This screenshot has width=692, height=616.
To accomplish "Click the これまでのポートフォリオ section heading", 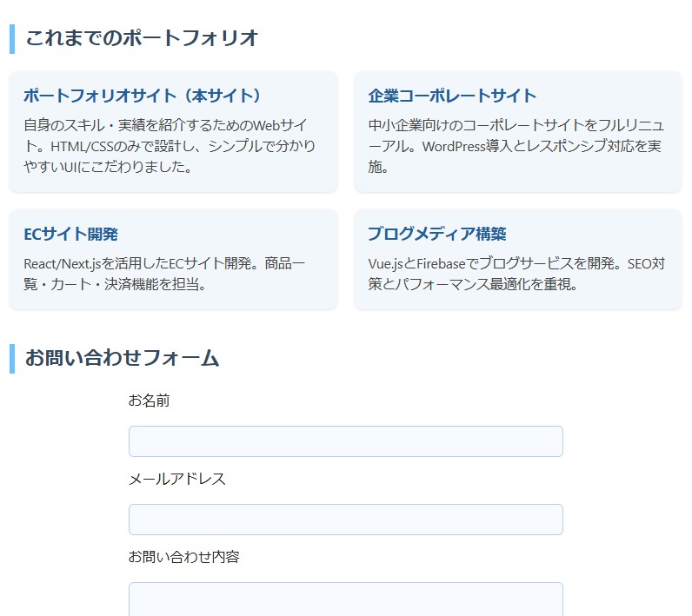I will (x=142, y=38).
